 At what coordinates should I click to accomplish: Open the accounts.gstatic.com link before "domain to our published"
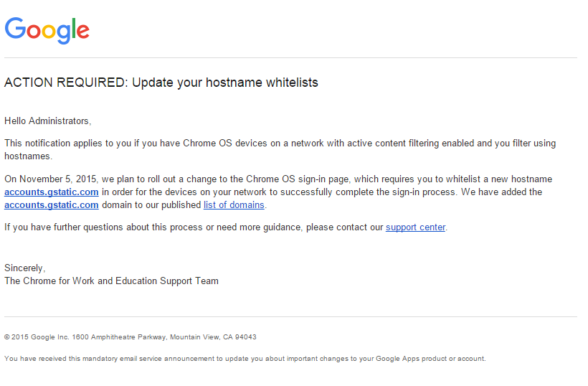[x=52, y=205]
